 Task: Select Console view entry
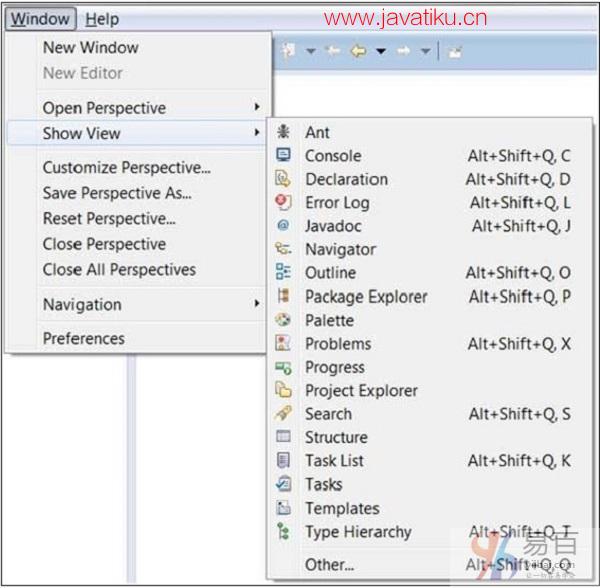pos(429,155)
